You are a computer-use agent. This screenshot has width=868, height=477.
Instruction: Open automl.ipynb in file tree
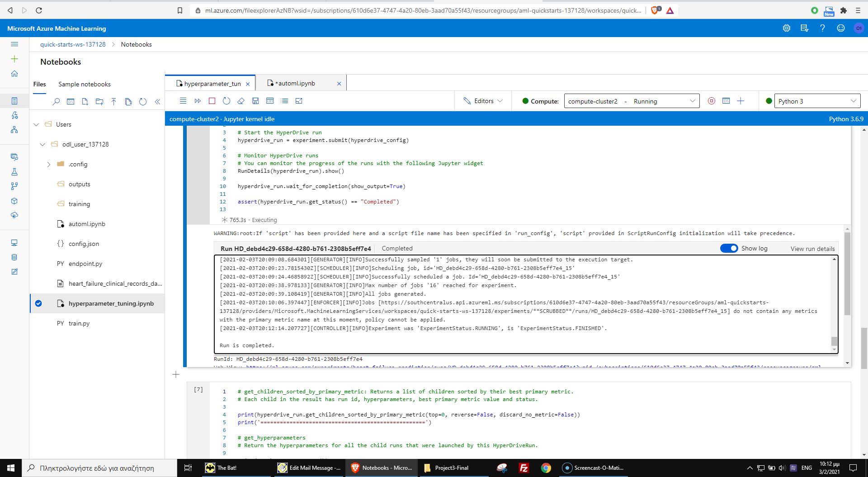coord(87,224)
